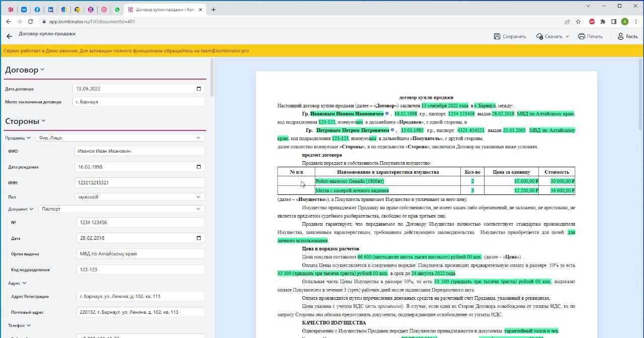Click table cell Робот-пылесос Genadы (1800вт)
This screenshot has width=644, height=338.
(x=387, y=181)
